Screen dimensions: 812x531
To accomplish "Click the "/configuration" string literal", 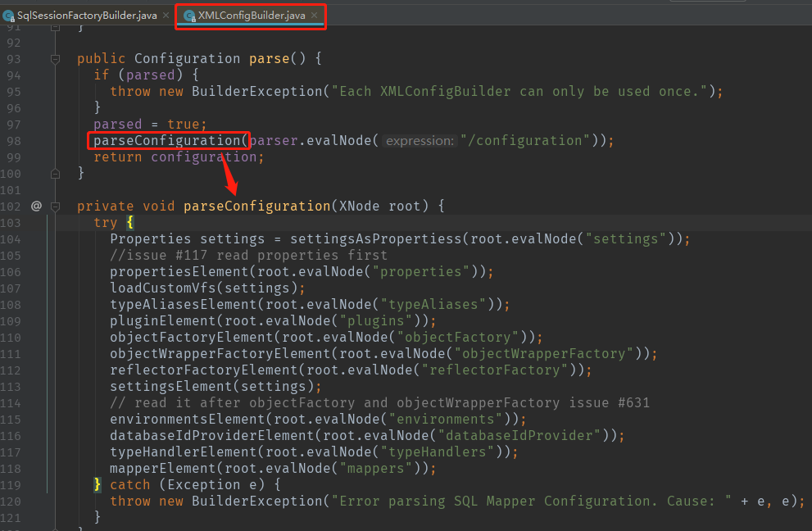I will pyautogui.click(x=524, y=140).
